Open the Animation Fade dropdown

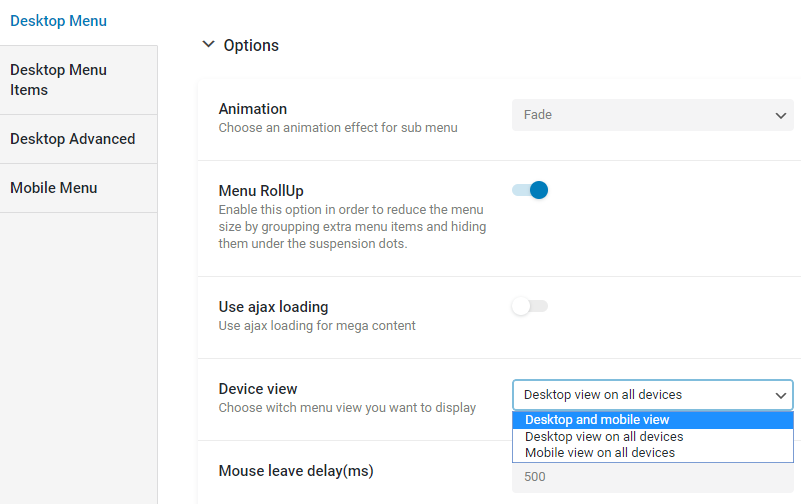[x=652, y=115]
